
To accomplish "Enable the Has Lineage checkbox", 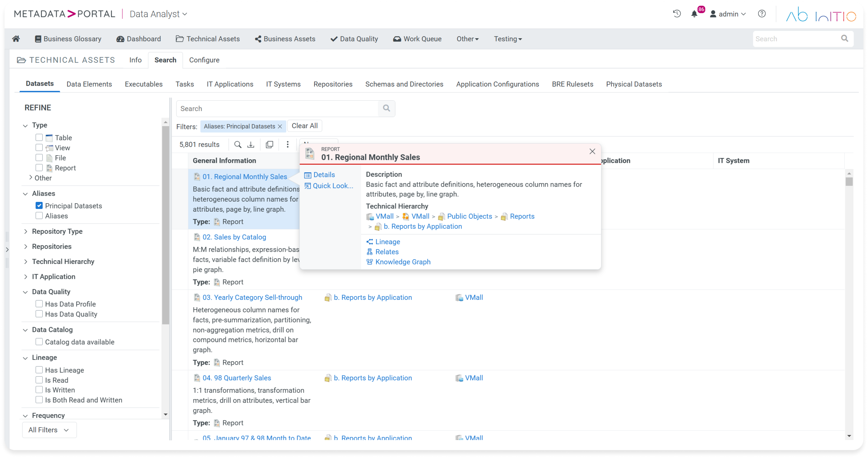I will (x=39, y=370).
